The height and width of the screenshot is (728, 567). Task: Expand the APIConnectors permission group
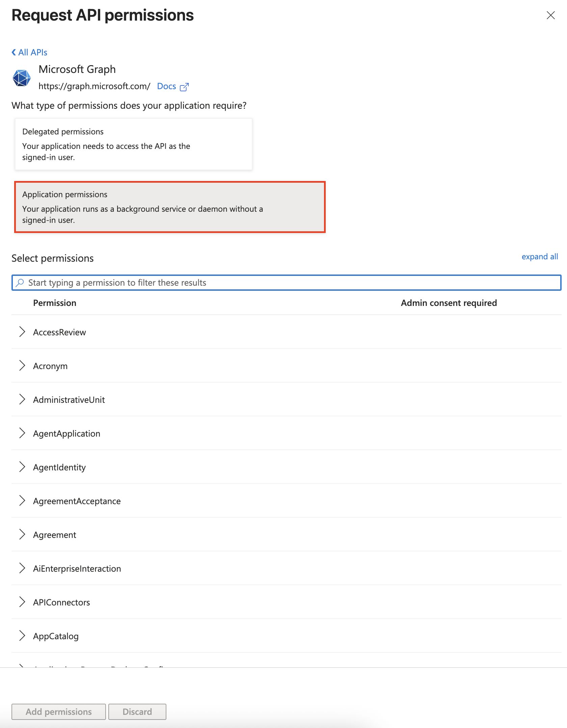coord(23,602)
